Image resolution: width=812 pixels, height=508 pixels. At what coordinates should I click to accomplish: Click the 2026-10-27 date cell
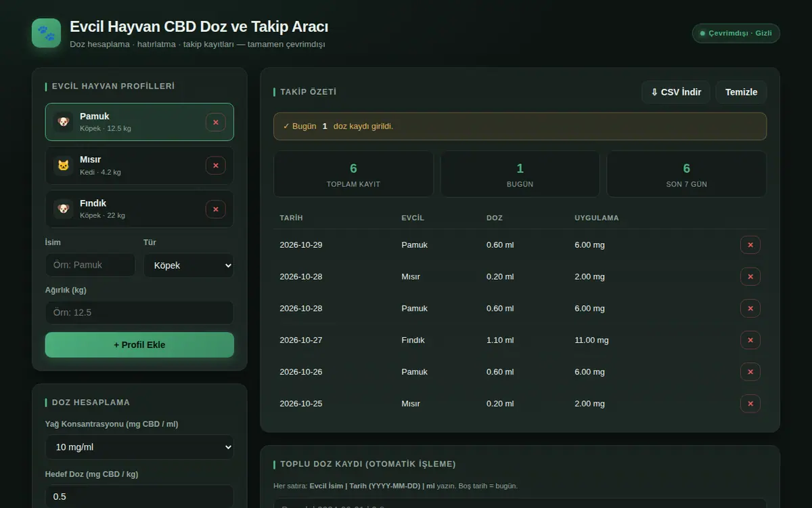click(x=301, y=340)
